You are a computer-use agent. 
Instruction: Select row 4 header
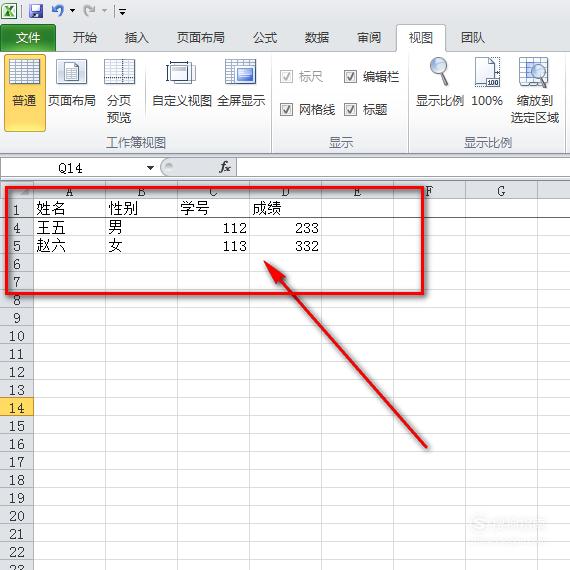coord(17,228)
